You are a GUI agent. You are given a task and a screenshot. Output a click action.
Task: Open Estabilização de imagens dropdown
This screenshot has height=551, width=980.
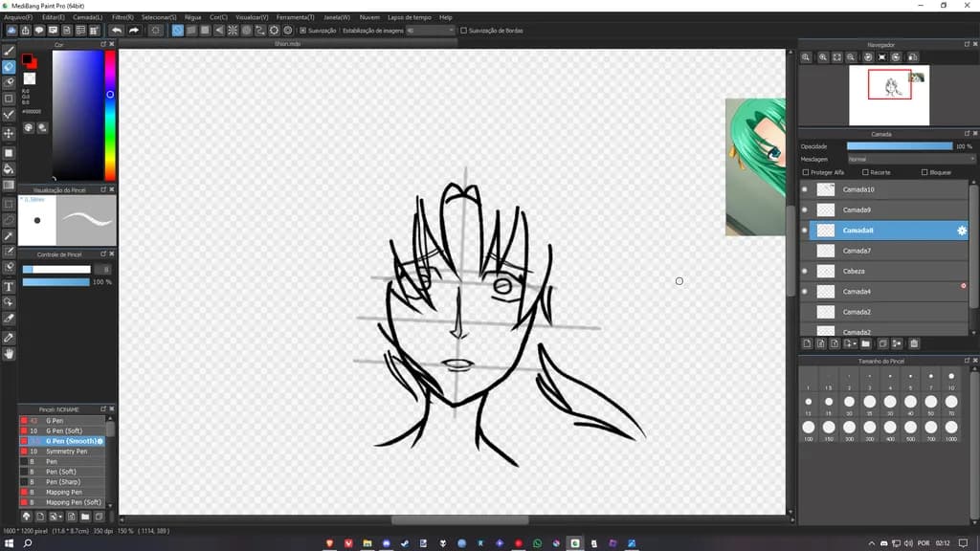click(430, 30)
